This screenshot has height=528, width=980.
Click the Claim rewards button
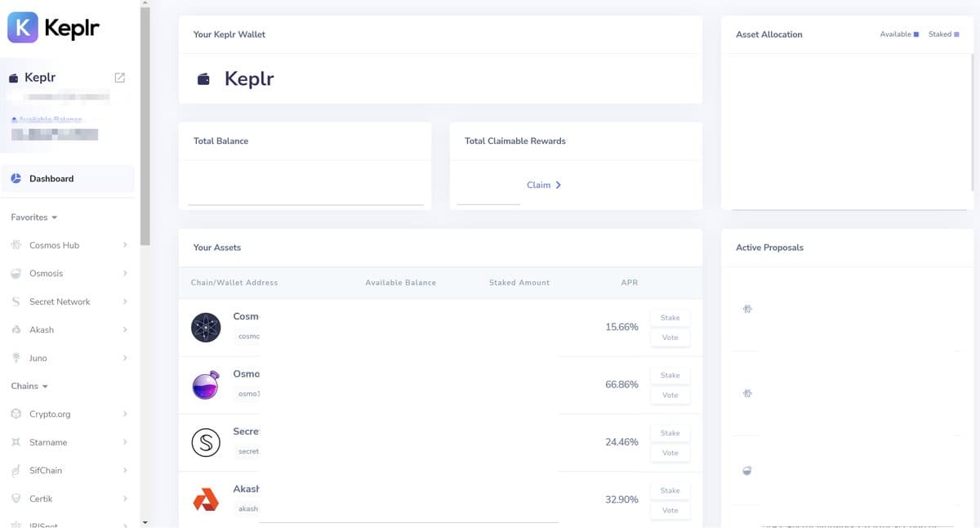(545, 185)
